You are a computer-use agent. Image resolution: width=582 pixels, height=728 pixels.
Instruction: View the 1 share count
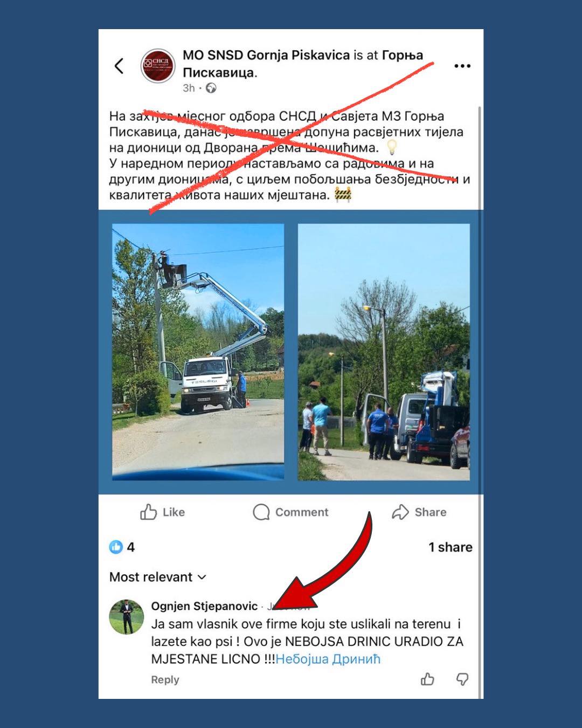pos(451,547)
